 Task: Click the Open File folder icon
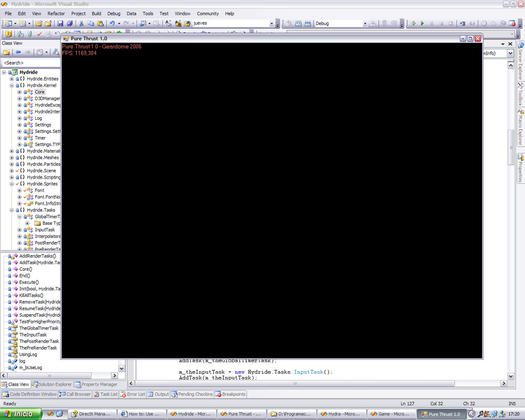[x=39, y=23]
